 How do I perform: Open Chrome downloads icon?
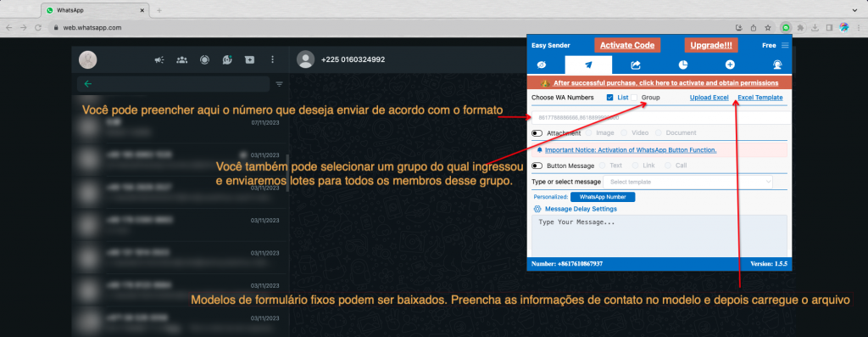815,27
